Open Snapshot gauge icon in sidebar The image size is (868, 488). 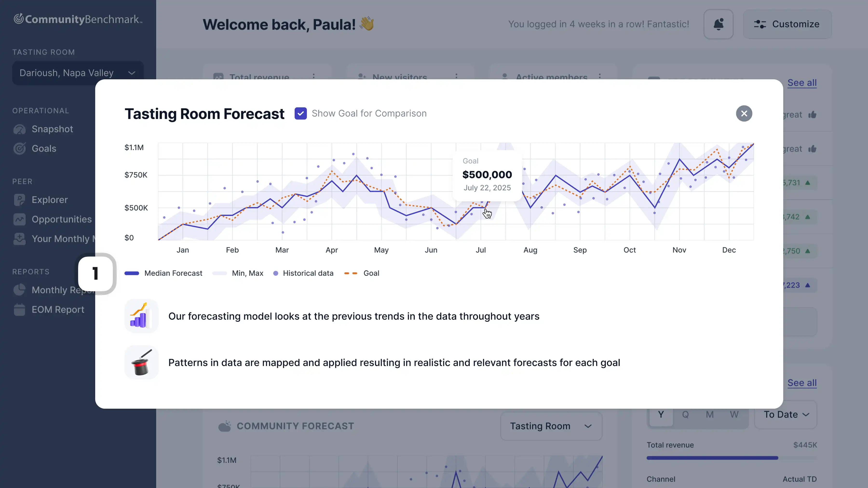pos(20,129)
